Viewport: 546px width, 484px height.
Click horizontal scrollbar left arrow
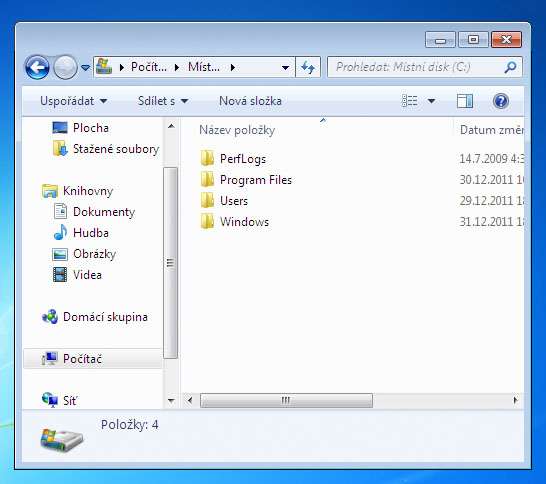(x=190, y=400)
